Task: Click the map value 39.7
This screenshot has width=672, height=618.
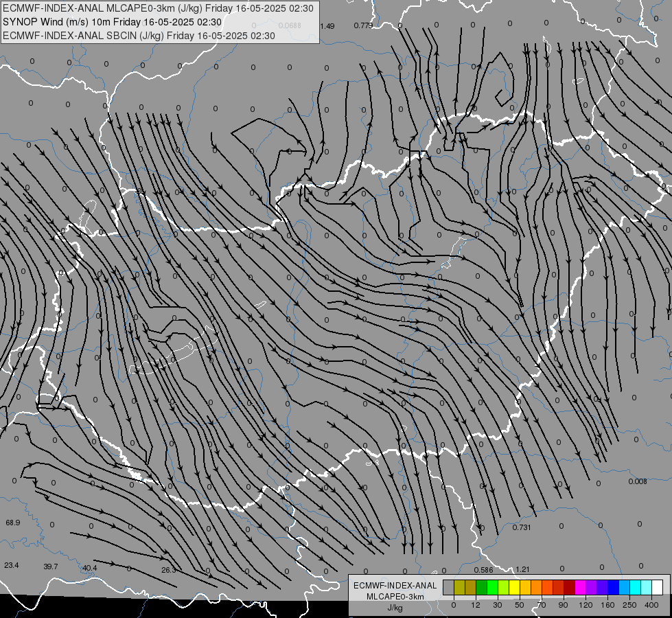Action: [x=51, y=566]
